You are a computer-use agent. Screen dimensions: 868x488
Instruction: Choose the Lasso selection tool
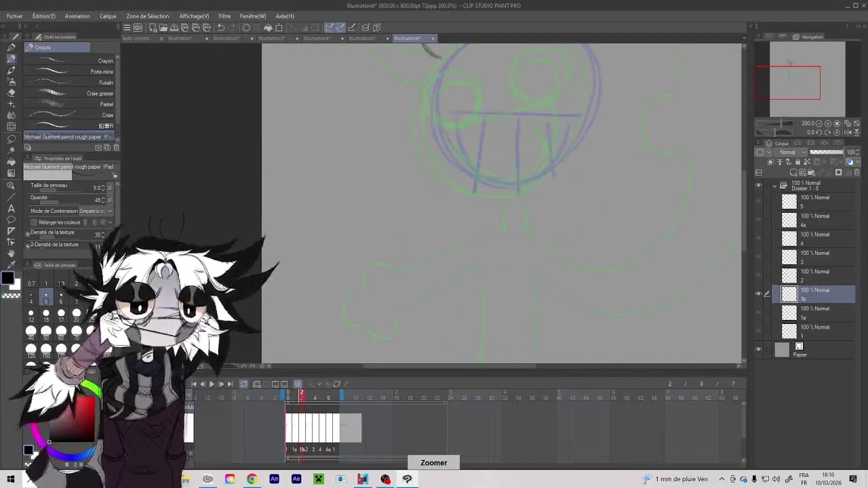click(11, 139)
